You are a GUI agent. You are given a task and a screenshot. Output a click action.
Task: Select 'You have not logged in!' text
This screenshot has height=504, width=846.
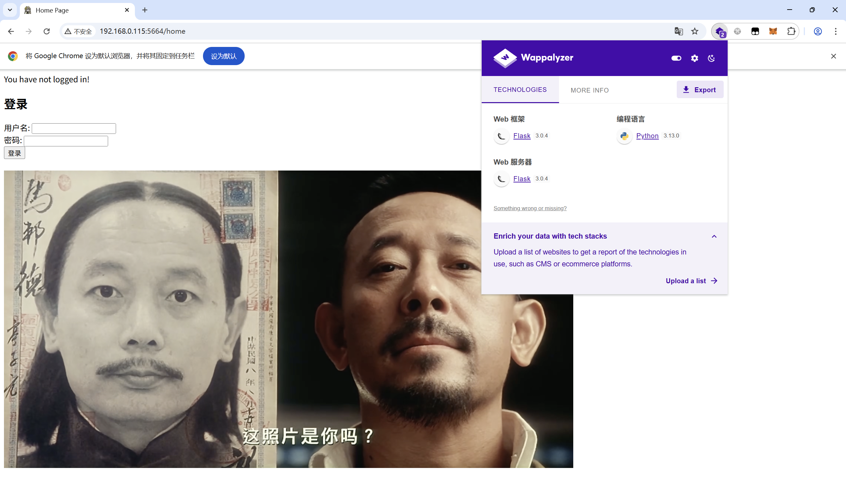(47, 79)
